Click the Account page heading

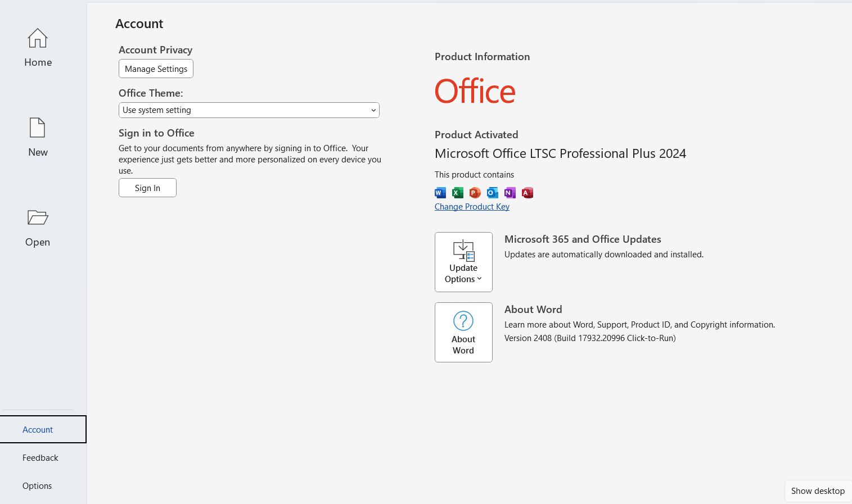pos(139,24)
